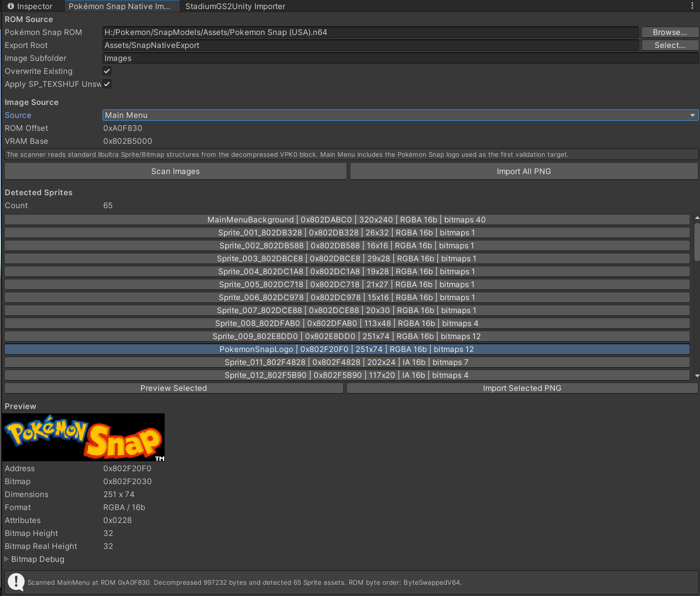Select the Sprite_012_802F5B90 row
700x596 pixels.
(347, 375)
